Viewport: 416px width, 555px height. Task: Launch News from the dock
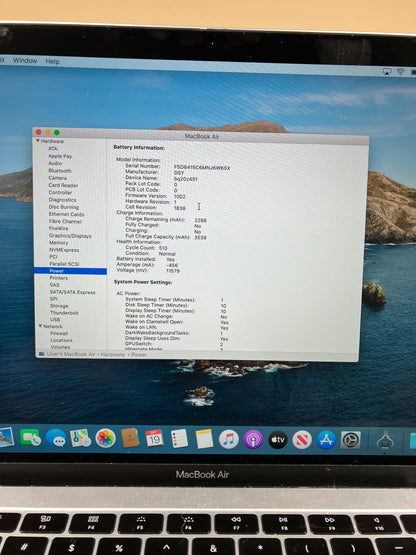click(x=302, y=440)
